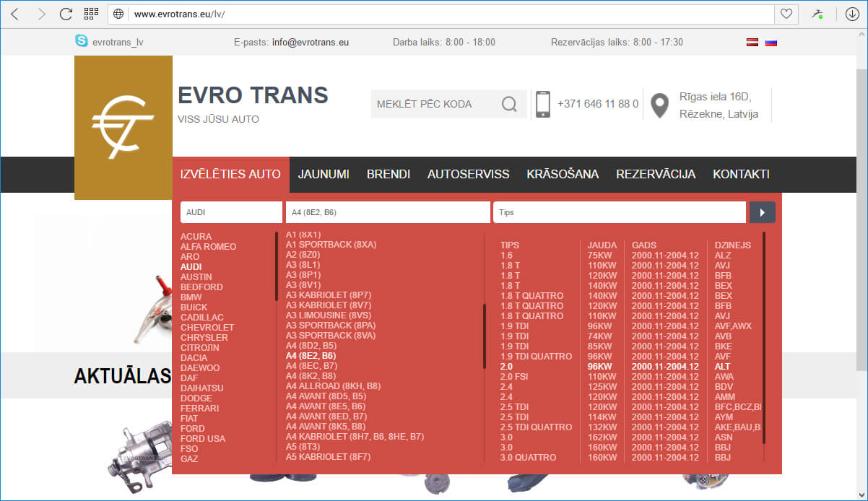The width and height of the screenshot is (868, 501).
Task: Click the globe site info icon
Action: tap(119, 14)
